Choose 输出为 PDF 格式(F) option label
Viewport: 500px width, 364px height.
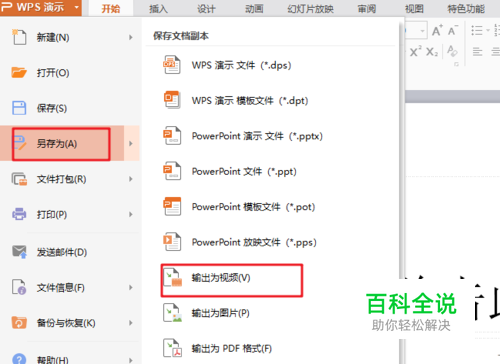click(231, 349)
